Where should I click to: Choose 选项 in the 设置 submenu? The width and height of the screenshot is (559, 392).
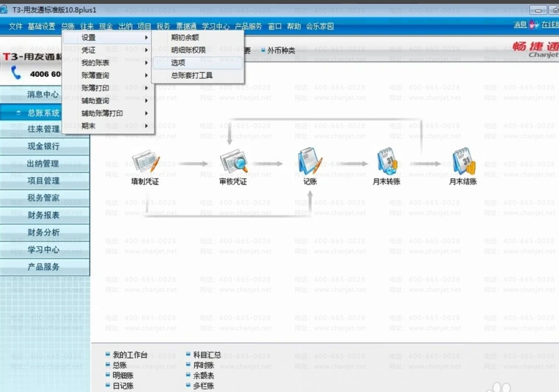198,62
